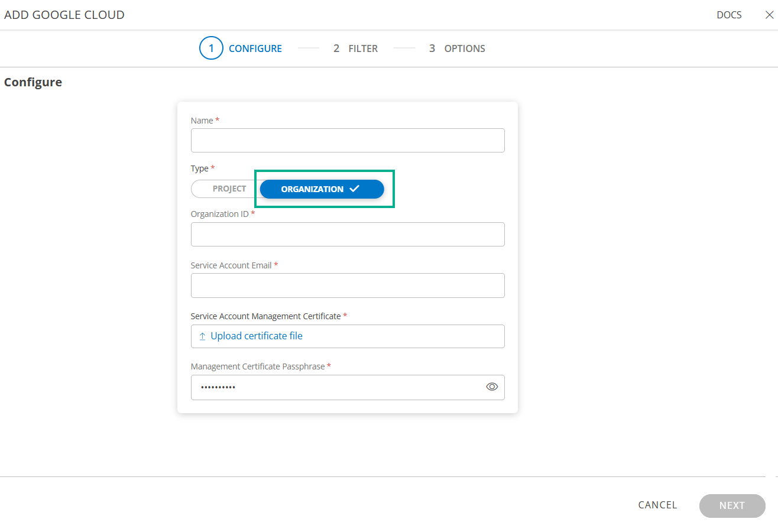Click the Service Account Email field

348,285
